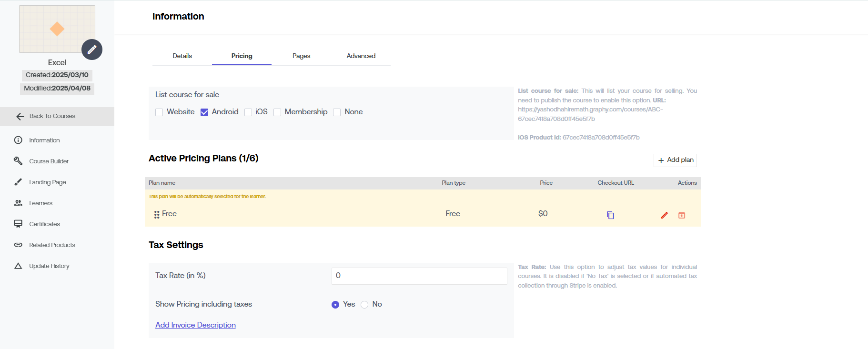868x349 pixels.
Task: Click the pencil edit icon on course thumbnail
Action: point(92,50)
